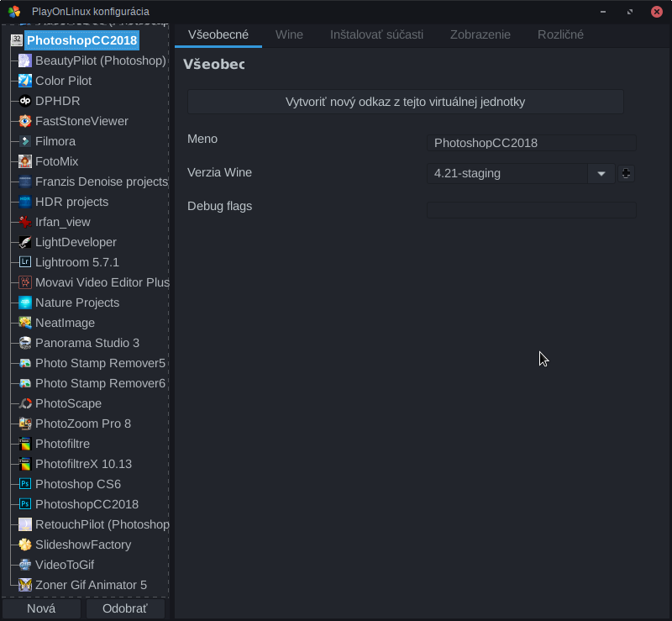
Task: Select the highlighted PhotoshopCC2018 virtual drive
Action: point(81,40)
